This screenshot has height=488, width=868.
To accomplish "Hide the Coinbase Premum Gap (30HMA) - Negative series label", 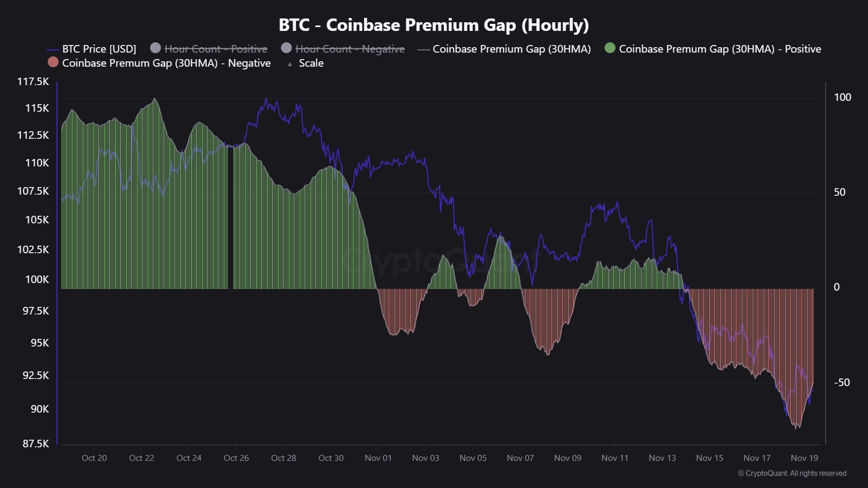I will tap(167, 63).
